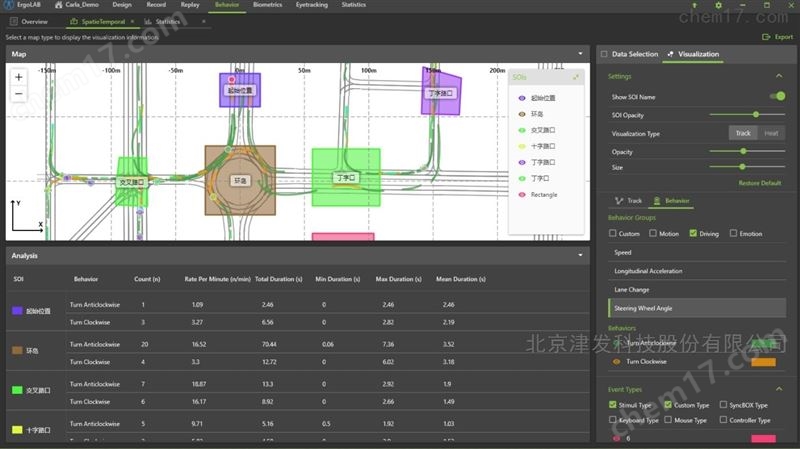Click the pink event 6 color swatch

763,438
